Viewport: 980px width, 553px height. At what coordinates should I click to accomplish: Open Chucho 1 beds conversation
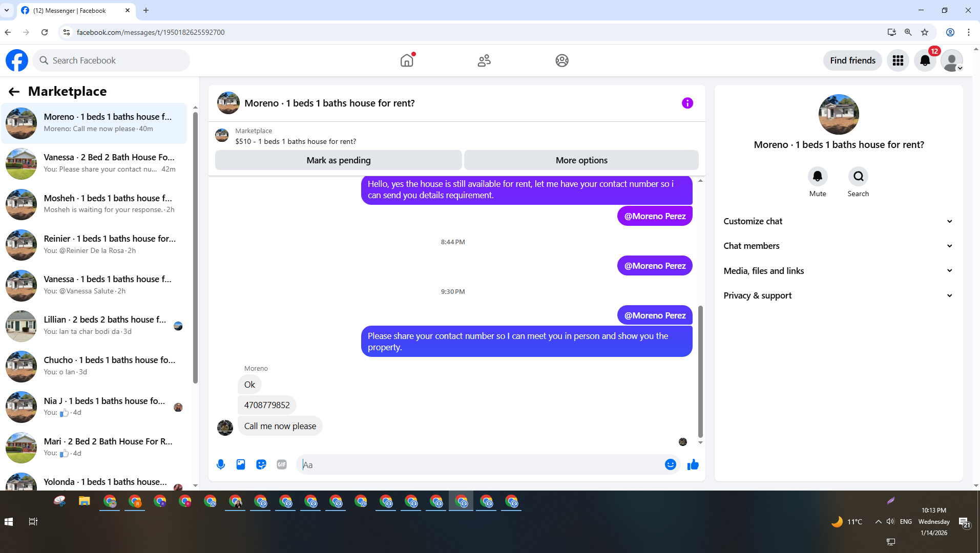95,366
